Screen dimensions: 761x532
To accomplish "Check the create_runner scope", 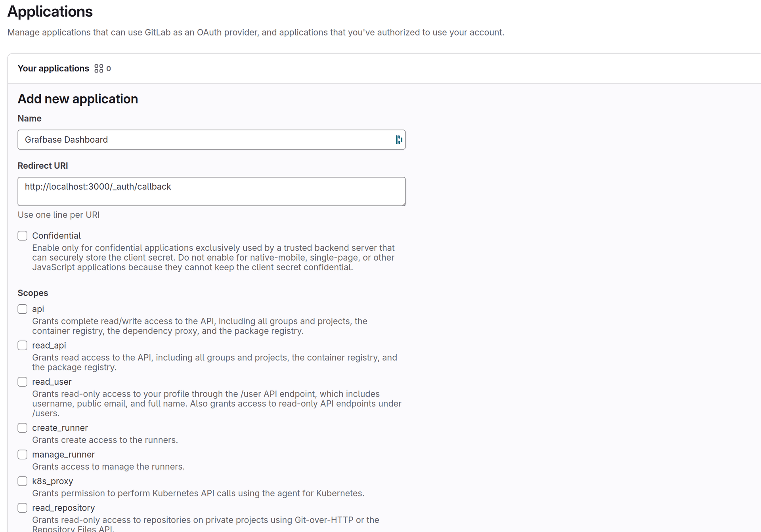I will [x=22, y=428].
